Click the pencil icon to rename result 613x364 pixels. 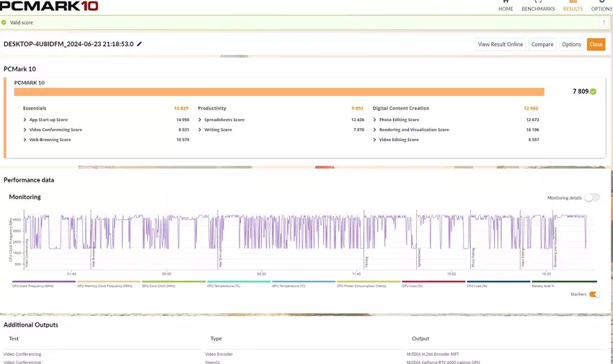(x=140, y=44)
